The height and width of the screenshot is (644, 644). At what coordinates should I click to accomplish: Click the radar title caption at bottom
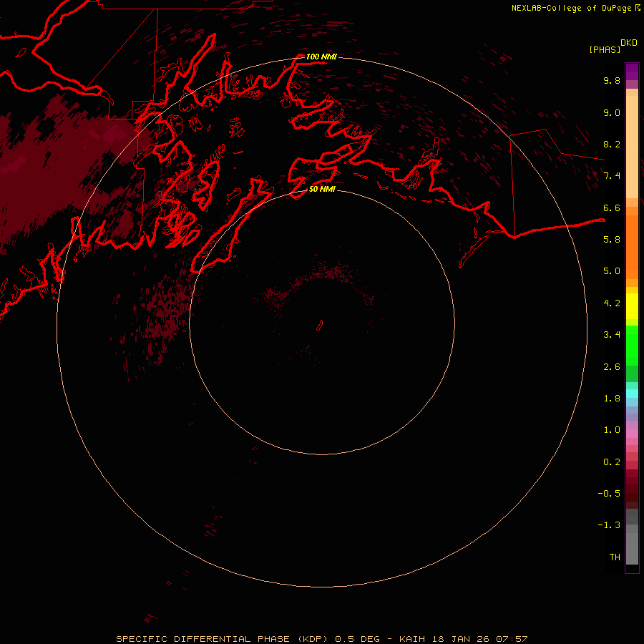click(x=321, y=639)
